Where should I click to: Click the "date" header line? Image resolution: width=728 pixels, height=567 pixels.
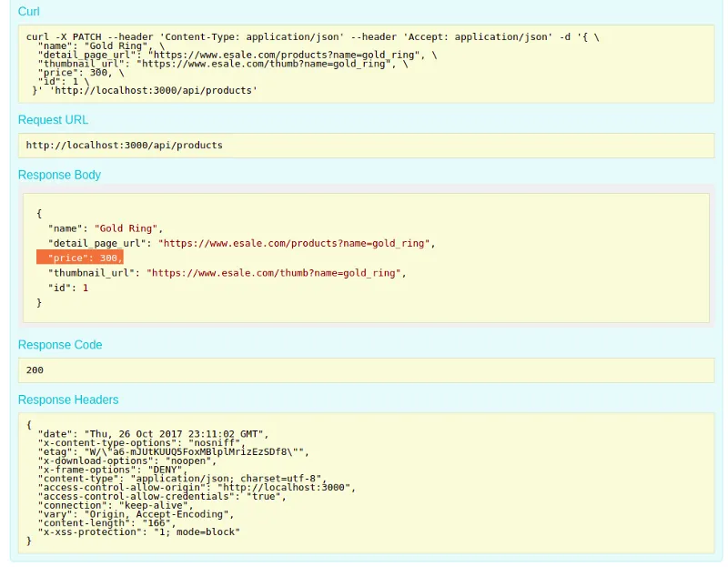[153, 434]
